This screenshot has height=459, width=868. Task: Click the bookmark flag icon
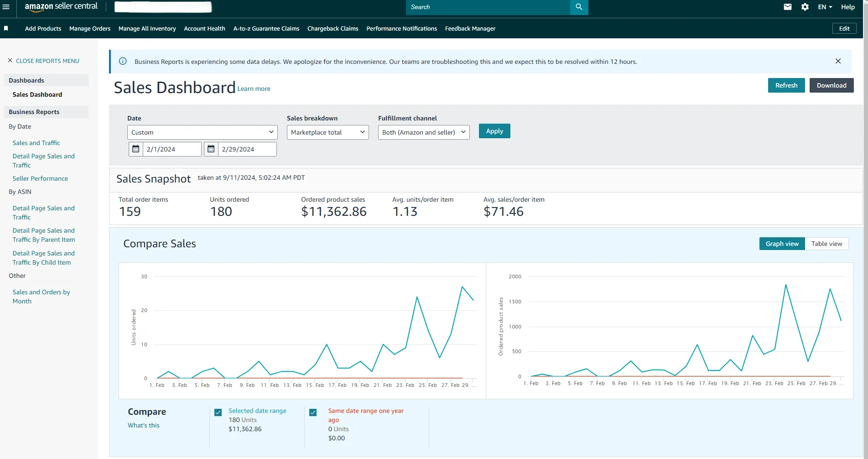tap(6, 28)
